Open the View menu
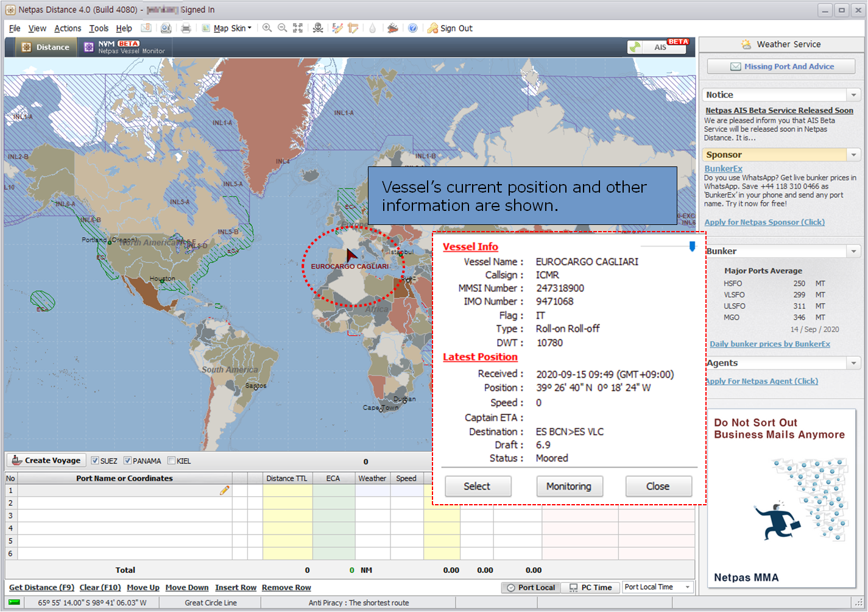Viewport: 868px width, 612px height. [x=37, y=28]
